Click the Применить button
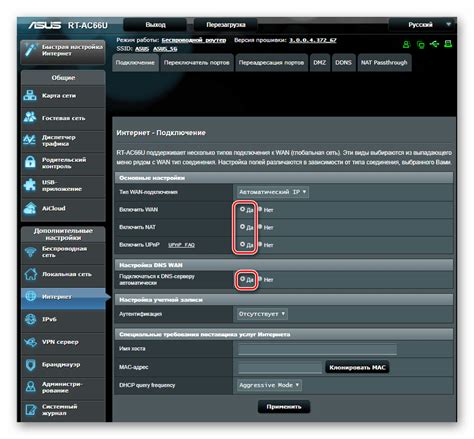Screen dimensions: 474x439 (284, 407)
